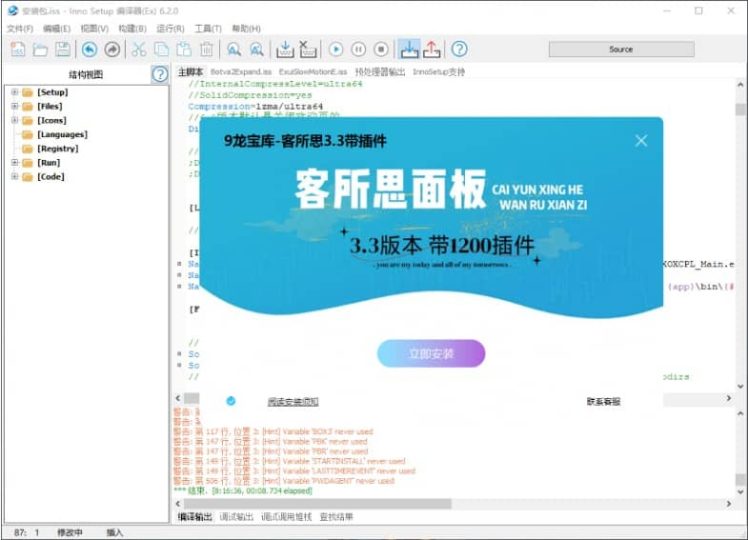This screenshot has height=540, width=748.
Task: Open Find with the first magnifier icon
Action: [x=234, y=49]
